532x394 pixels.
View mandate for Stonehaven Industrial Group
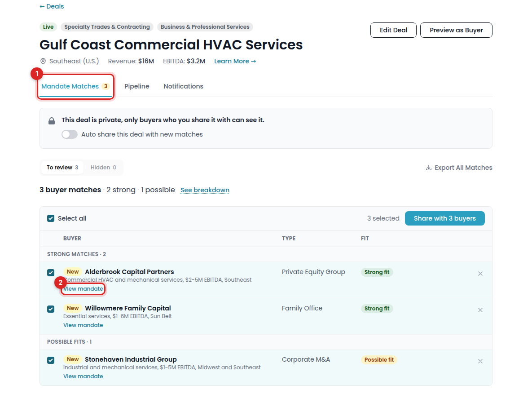pos(83,376)
